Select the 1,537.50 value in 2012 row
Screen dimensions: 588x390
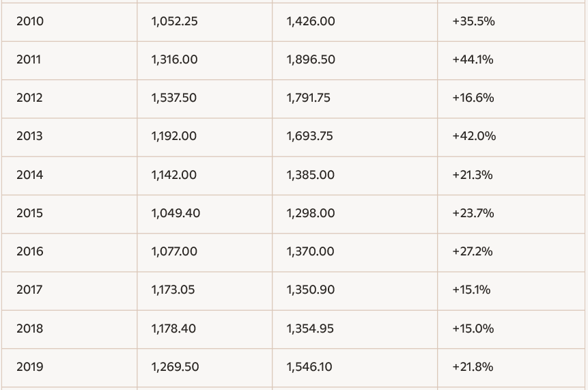click(x=173, y=98)
